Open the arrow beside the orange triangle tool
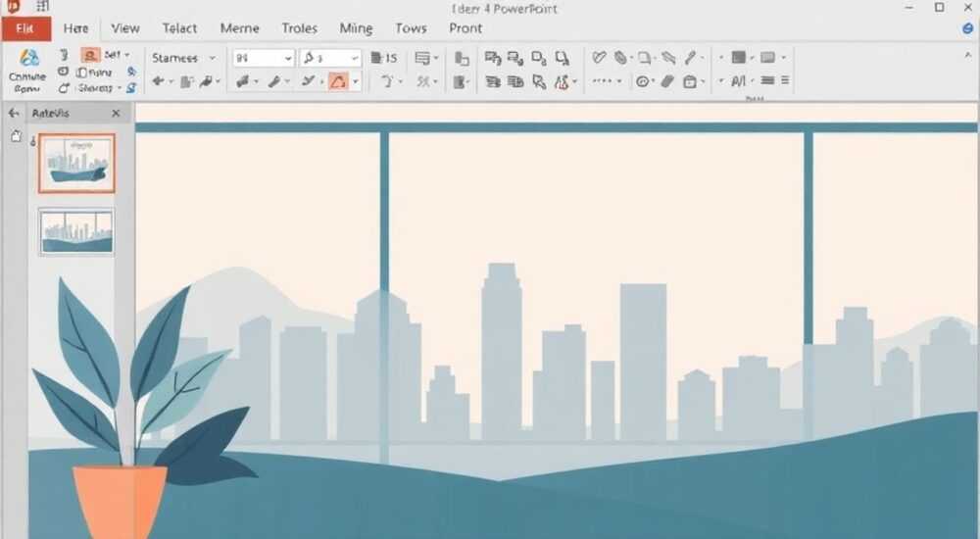The height and width of the screenshot is (539, 980). pyautogui.click(x=356, y=81)
